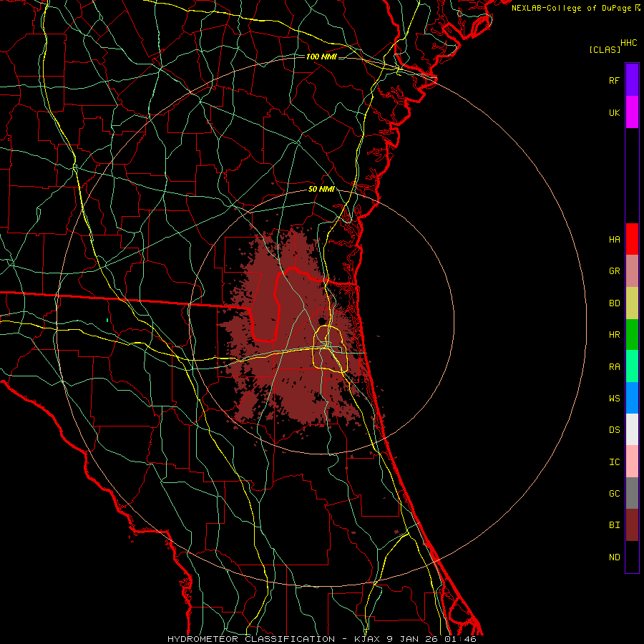Click the BI legend label

pos(614,525)
